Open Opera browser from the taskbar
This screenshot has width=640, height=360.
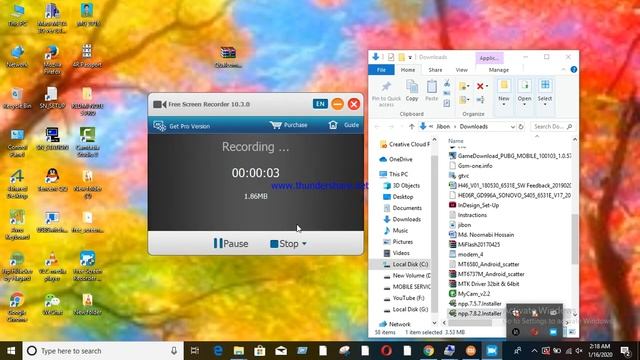(x=386, y=351)
